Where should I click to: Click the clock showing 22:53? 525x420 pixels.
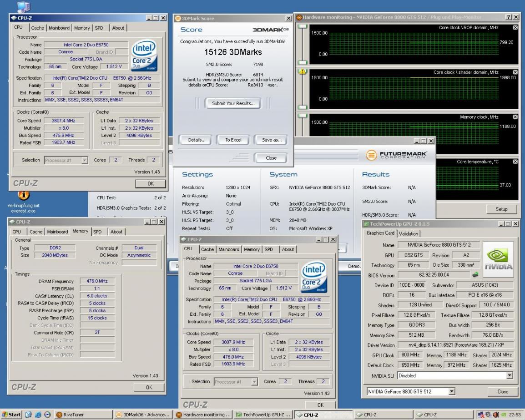(x=515, y=415)
